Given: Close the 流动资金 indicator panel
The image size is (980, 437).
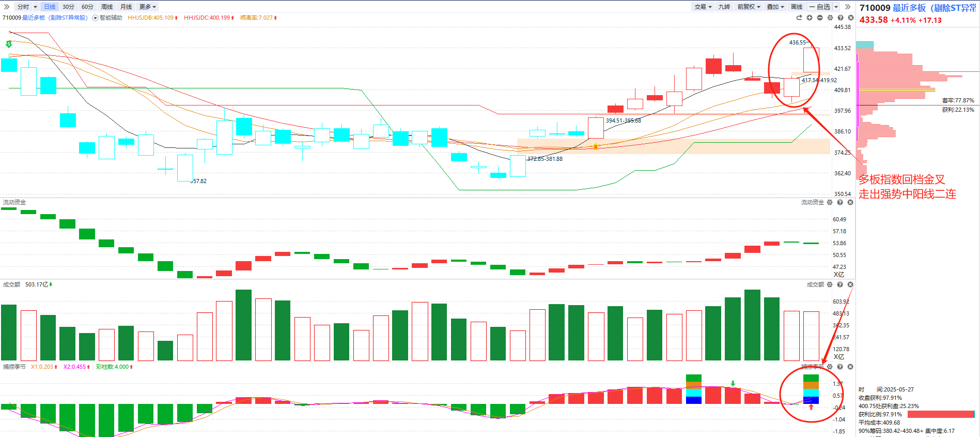Looking at the screenshot, I should coord(850,202).
